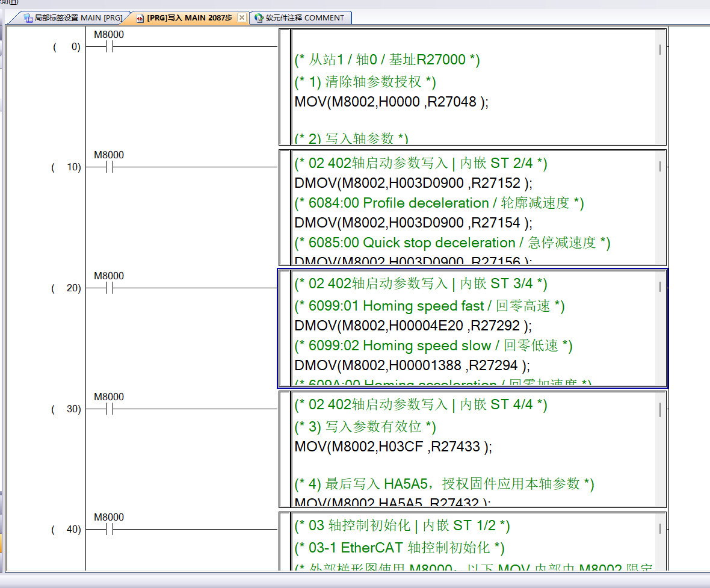Click the line DMOV(M8002,H003D0900 ,R27152 );
This screenshot has height=588, width=710.
coord(413,183)
